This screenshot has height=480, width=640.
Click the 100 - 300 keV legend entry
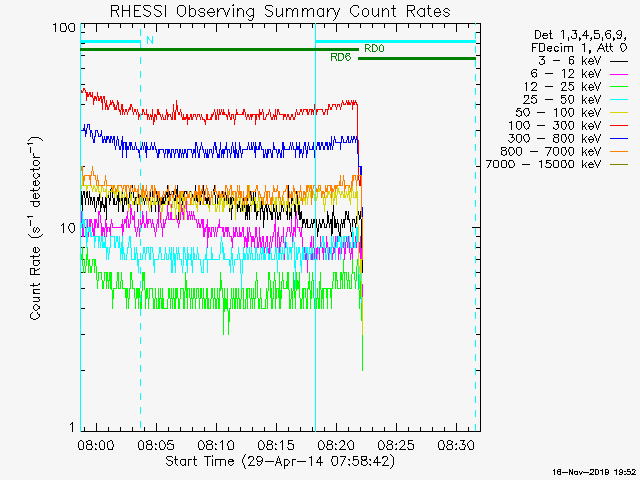[x=568, y=126]
